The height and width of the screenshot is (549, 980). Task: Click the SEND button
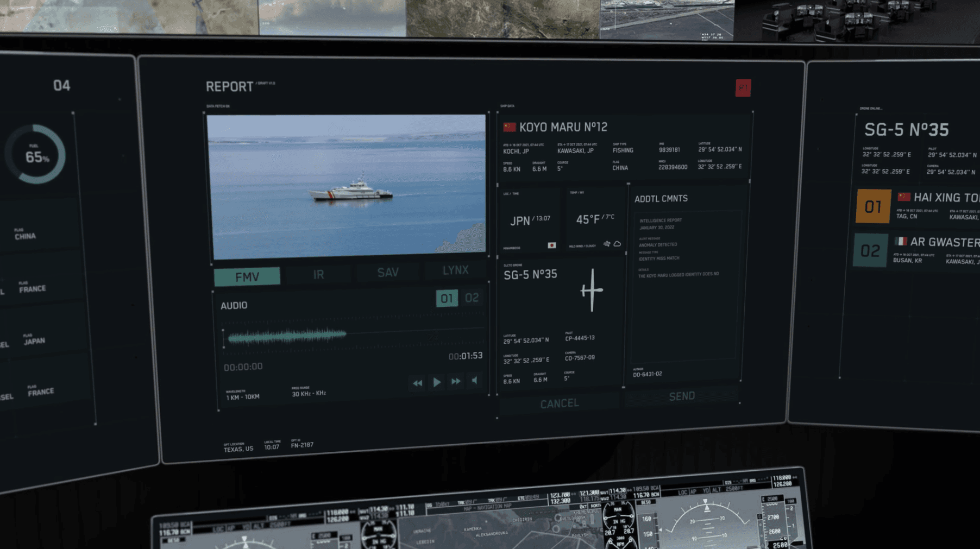pos(682,396)
